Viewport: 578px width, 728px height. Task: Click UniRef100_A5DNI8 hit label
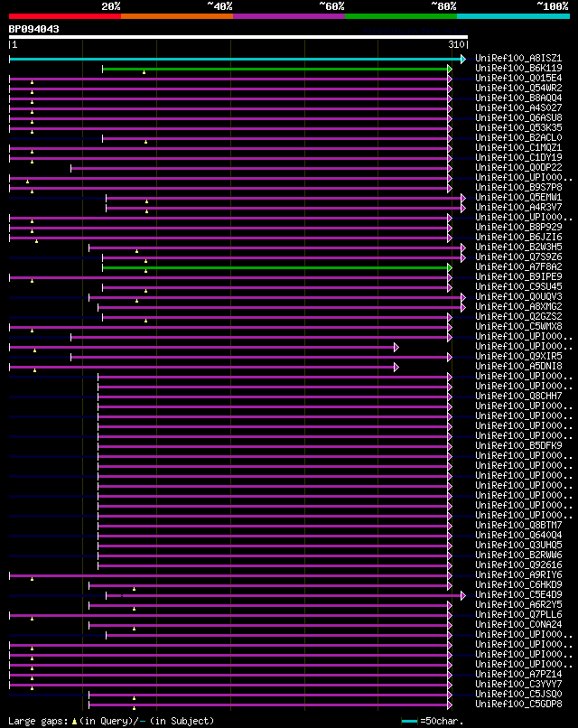[x=518, y=367]
